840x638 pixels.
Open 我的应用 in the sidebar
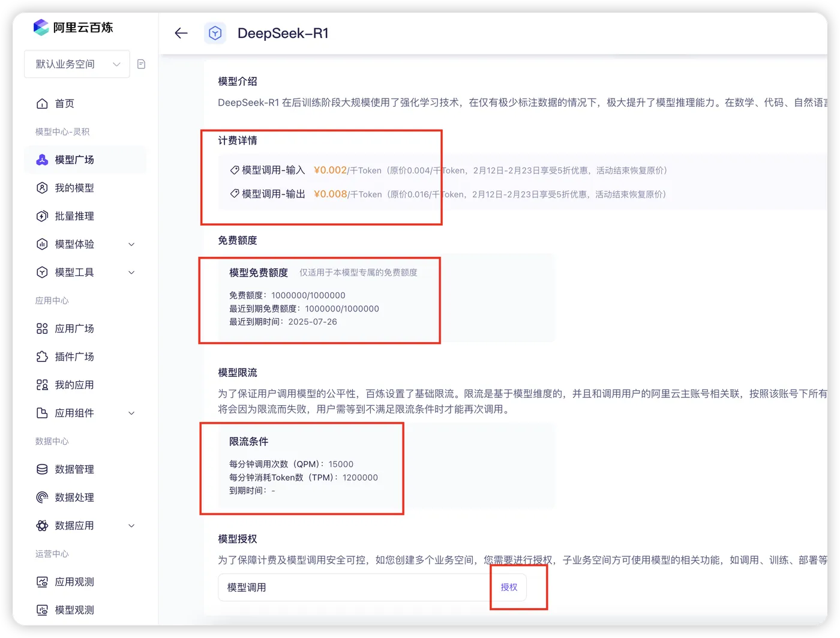pos(85,385)
